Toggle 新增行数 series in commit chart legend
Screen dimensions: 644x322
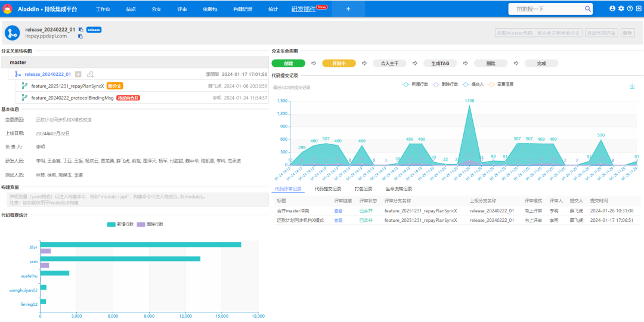click(415, 84)
